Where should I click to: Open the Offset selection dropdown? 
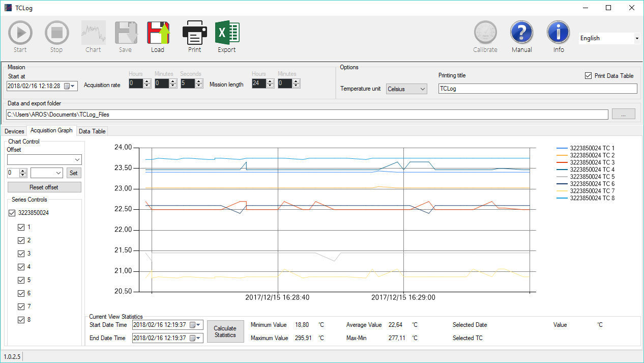click(44, 159)
